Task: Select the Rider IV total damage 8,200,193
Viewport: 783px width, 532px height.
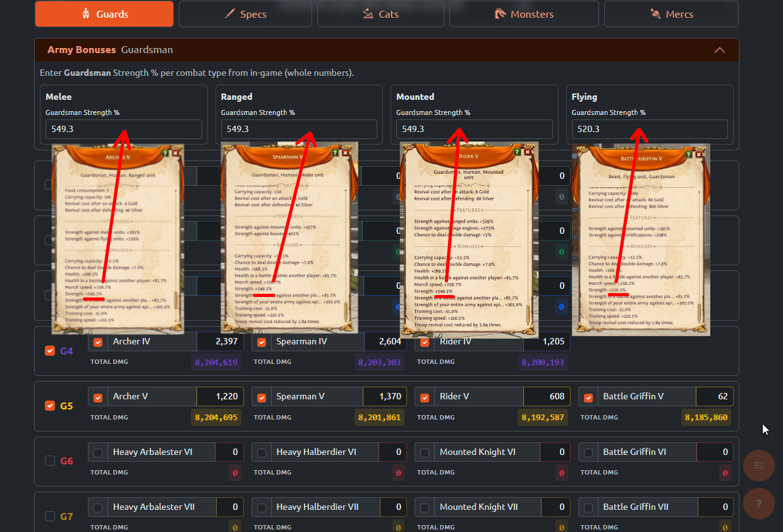Action: pyautogui.click(x=543, y=362)
